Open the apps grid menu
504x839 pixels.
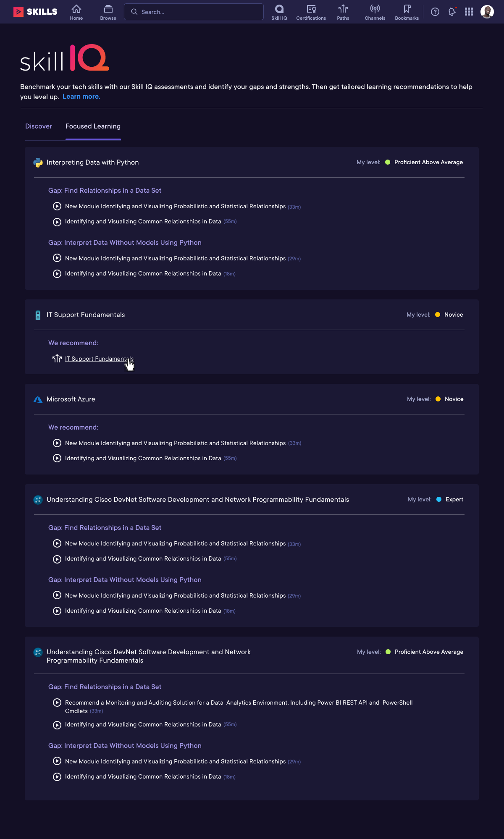tap(469, 12)
